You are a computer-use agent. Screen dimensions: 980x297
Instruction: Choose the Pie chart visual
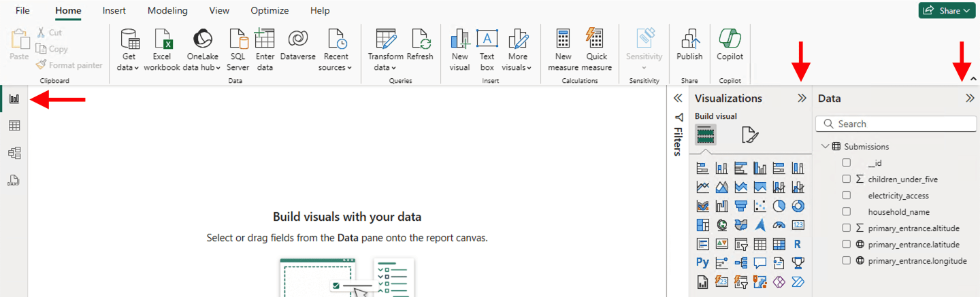coord(779,206)
